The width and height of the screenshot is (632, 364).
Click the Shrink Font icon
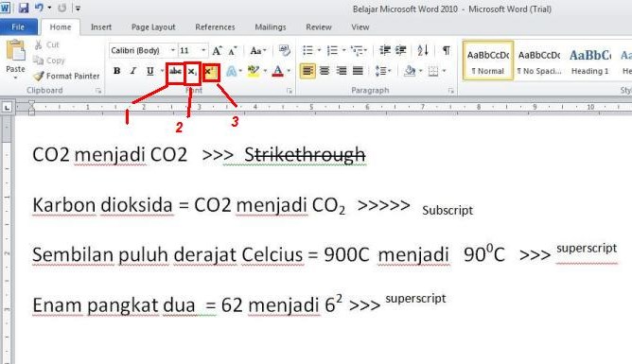coord(233,51)
